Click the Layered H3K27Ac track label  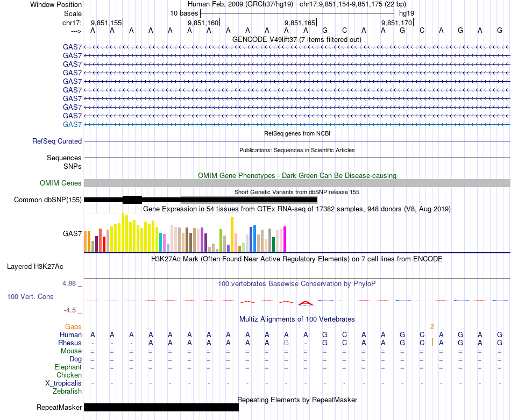(x=35, y=267)
